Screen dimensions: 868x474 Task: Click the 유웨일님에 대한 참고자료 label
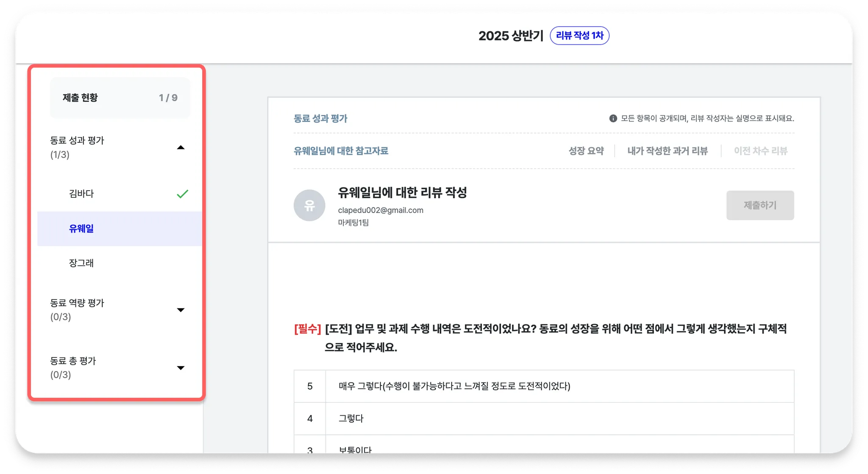point(341,151)
